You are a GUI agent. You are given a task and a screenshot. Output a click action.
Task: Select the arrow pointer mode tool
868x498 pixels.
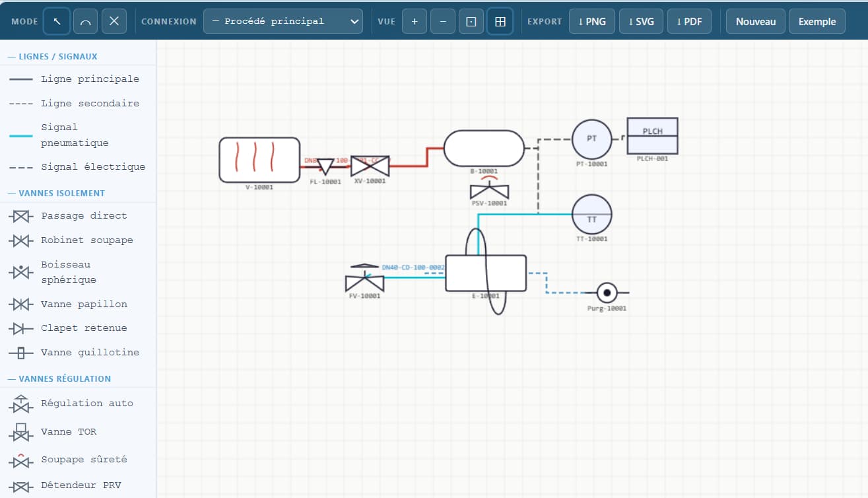point(57,22)
